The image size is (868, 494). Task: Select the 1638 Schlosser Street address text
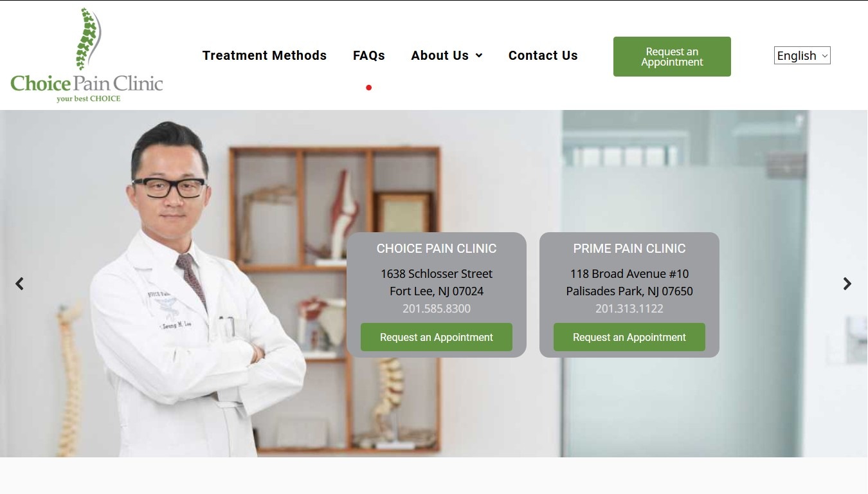click(x=437, y=274)
